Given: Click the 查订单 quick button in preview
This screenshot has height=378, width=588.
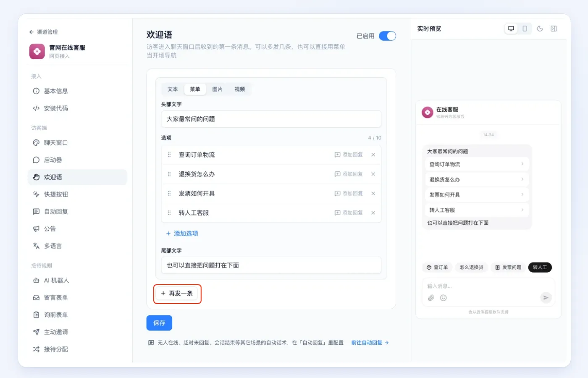Looking at the screenshot, I should tap(437, 267).
